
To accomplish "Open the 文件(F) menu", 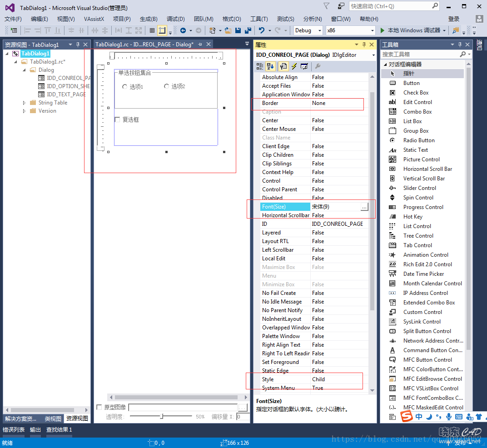I will pyautogui.click(x=13, y=19).
